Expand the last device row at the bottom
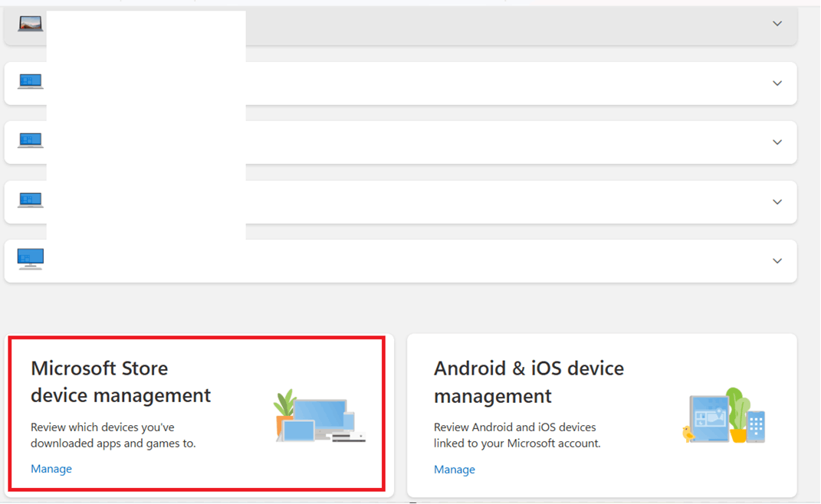Viewport: 821px width, 504px height. pyautogui.click(x=777, y=260)
